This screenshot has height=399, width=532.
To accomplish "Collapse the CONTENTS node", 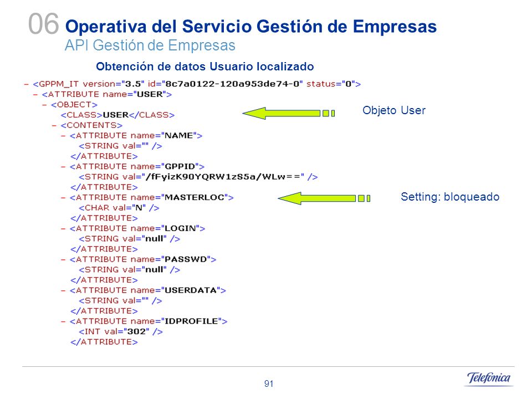I will [54, 126].
